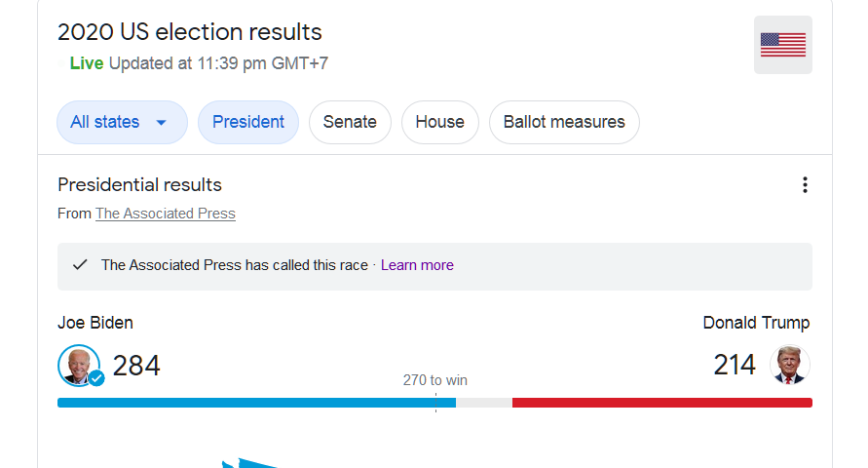Switch to the Senate results chip
Screen dimensions: 868x468
[x=350, y=123]
